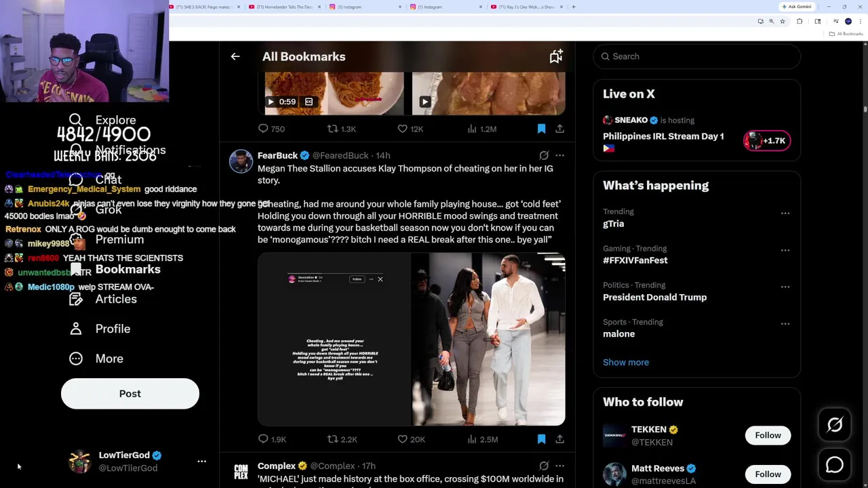This screenshot has height=488, width=868.
Task: Open the TEKKEN profile avatar
Action: pos(614,436)
